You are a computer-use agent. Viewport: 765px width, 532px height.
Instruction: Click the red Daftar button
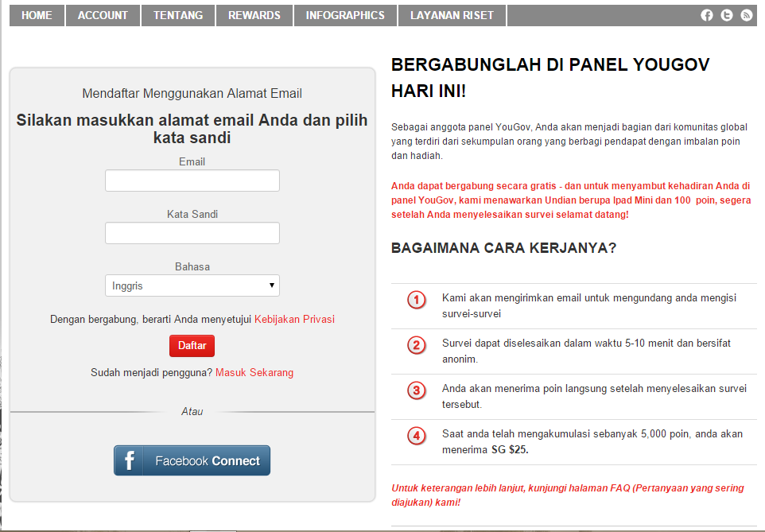(x=192, y=346)
